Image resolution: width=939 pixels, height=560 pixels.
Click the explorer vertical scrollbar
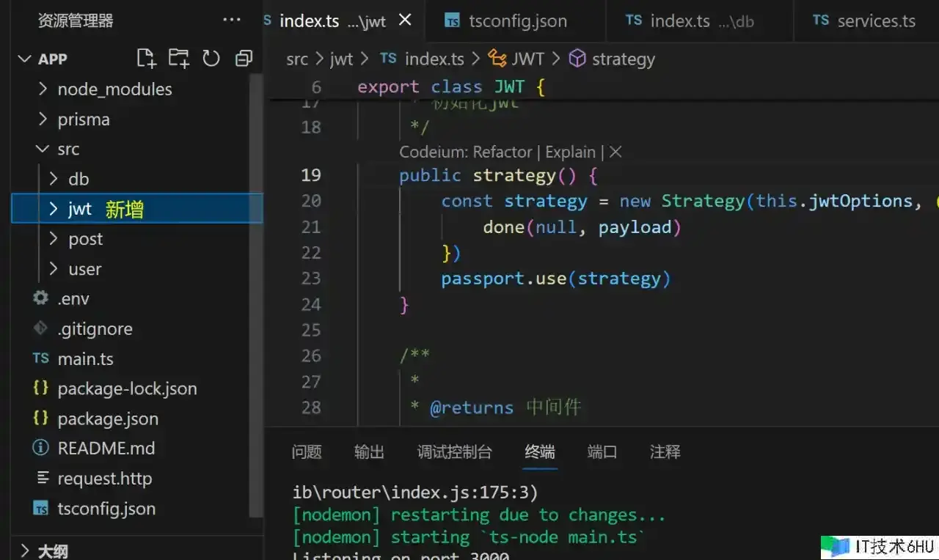[256, 293]
